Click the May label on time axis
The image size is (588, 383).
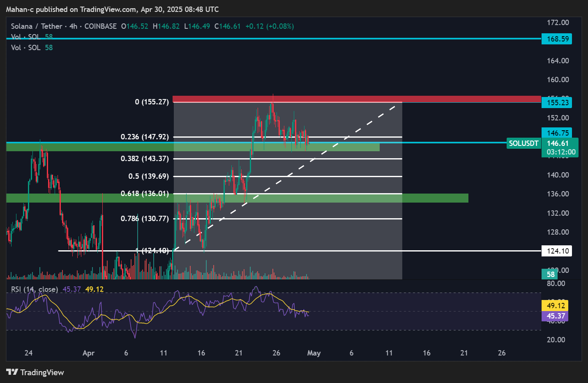click(314, 353)
